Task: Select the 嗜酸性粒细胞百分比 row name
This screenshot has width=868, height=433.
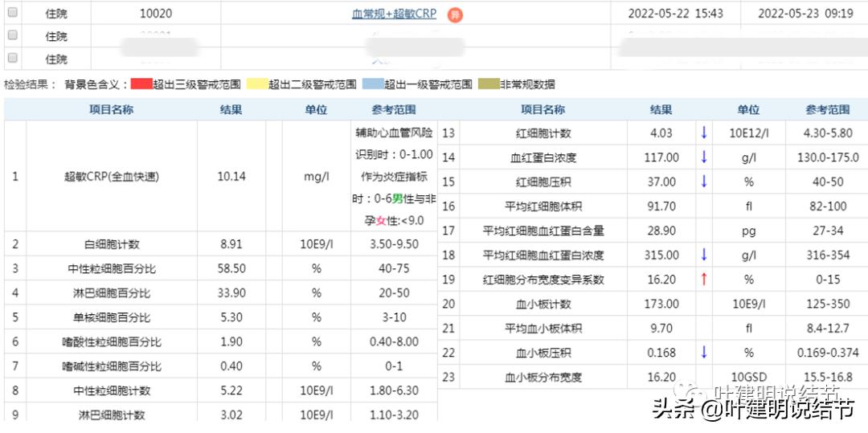Action: click(x=111, y=341)
